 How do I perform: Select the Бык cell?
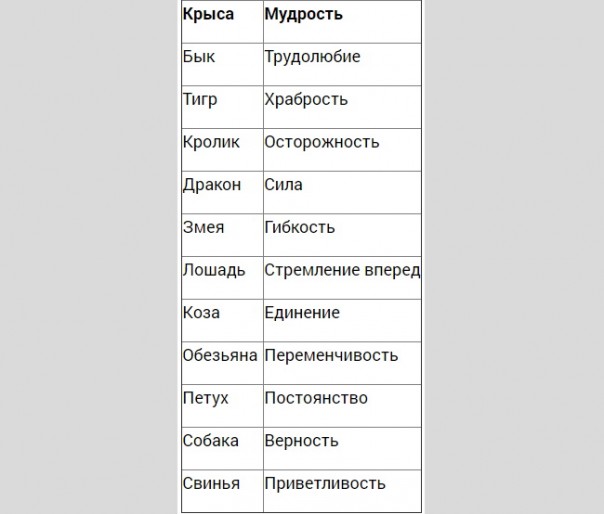[200, 57]
